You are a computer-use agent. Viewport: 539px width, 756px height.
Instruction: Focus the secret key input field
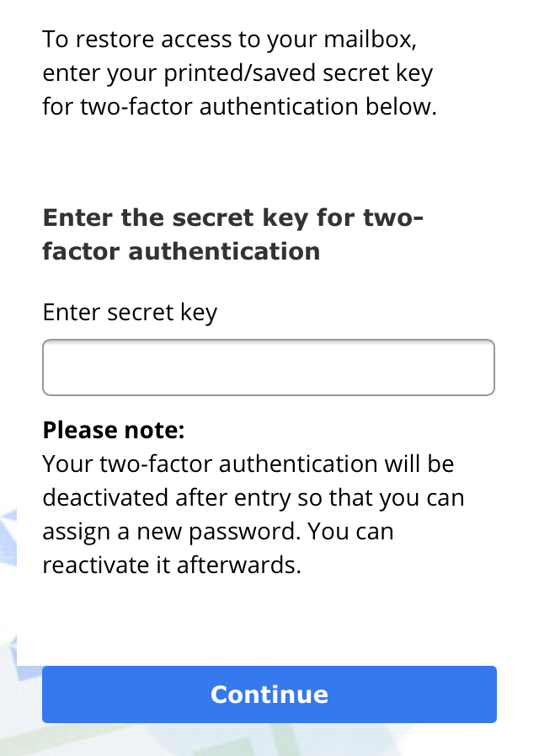coord(269,367)
